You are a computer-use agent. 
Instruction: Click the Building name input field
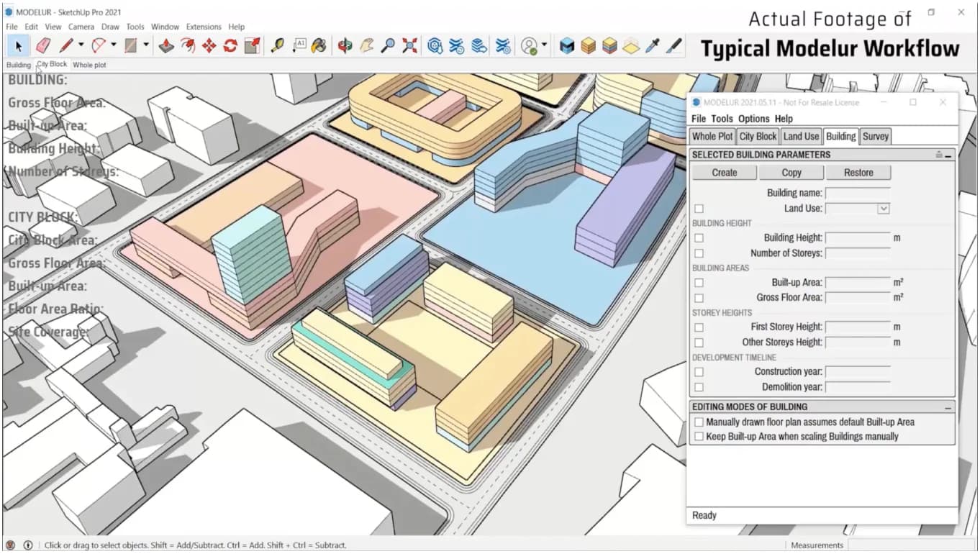click(x=858, y=193)
